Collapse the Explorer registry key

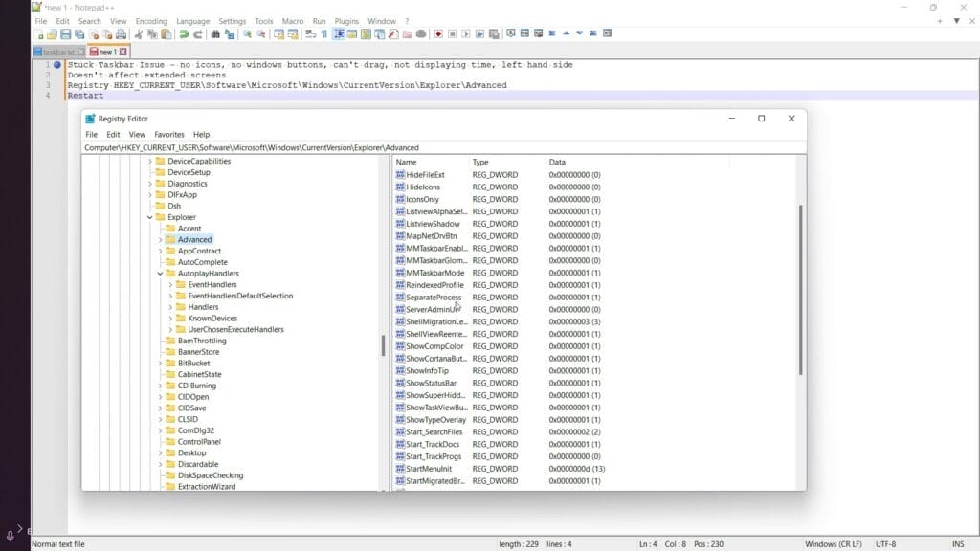[150, 217]
